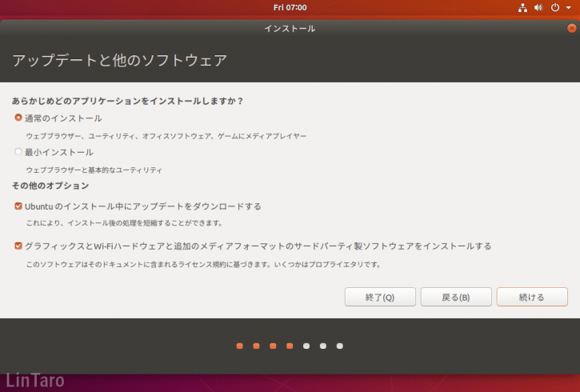Click the volume speaker icon in the top bar
Viewport: 580px width, 392px height.
coord(538,7)
